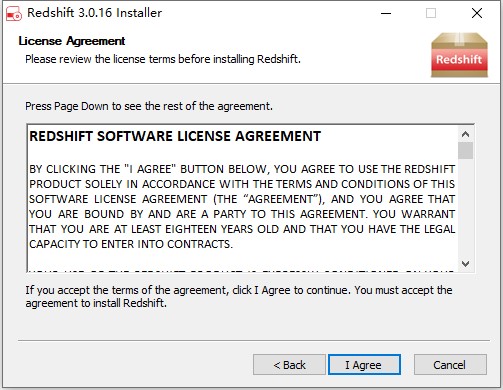Close the installer with the X button
The image size is (503, 390).
(477, 13)
